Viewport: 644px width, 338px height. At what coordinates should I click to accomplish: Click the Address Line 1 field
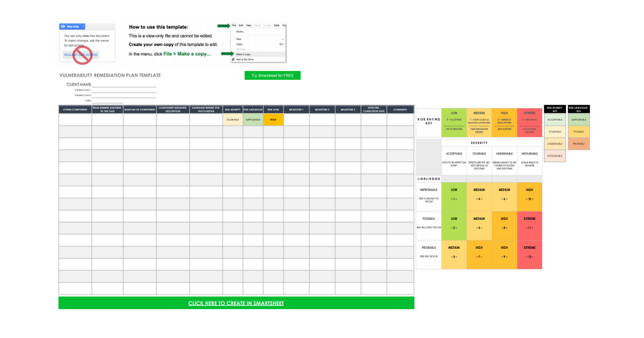(x=124, y=90)
